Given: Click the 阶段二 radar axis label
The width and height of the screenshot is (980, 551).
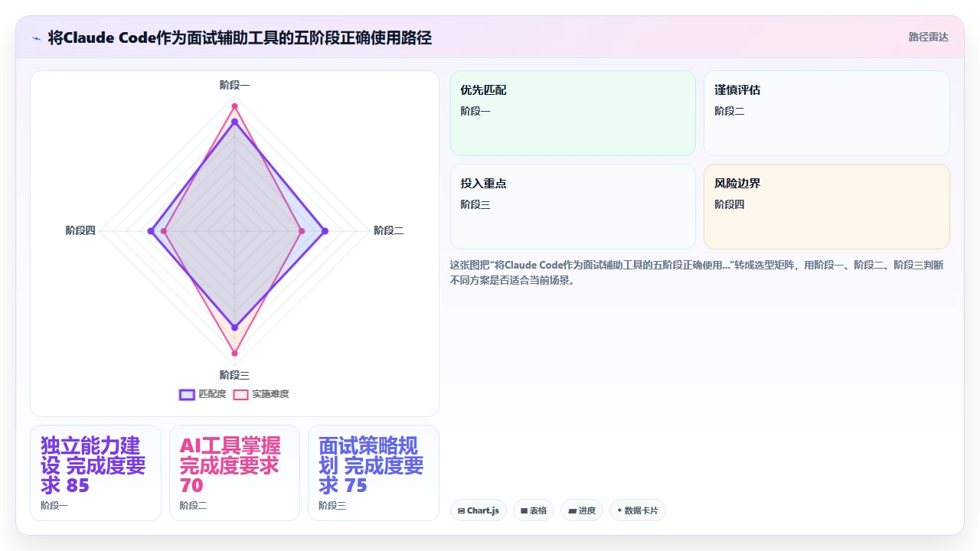Looking at the screenshot, I should pyautogui.click(x=388, y=230).
